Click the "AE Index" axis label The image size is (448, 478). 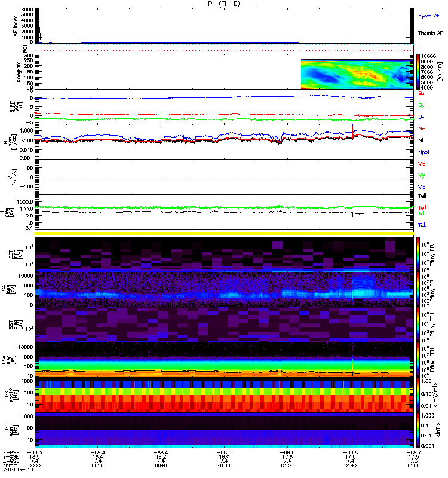pyautogui.click(x=16, y=26)
